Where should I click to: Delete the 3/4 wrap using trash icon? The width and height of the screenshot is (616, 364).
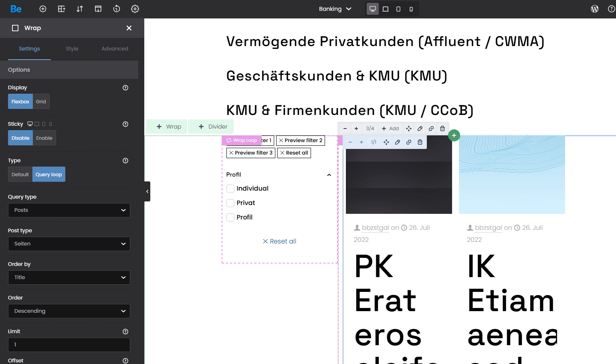(442, 129)
